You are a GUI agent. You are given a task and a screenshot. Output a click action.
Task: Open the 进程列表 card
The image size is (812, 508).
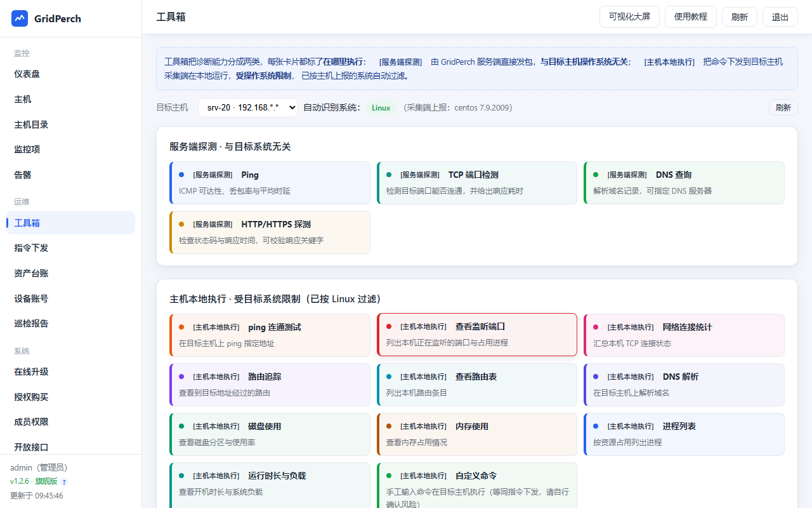pos(684,434)
